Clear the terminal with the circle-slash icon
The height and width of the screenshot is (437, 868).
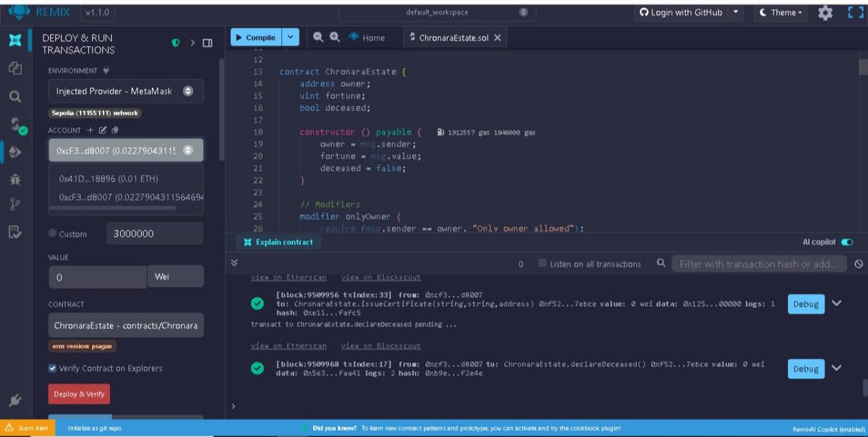point(859,264)
